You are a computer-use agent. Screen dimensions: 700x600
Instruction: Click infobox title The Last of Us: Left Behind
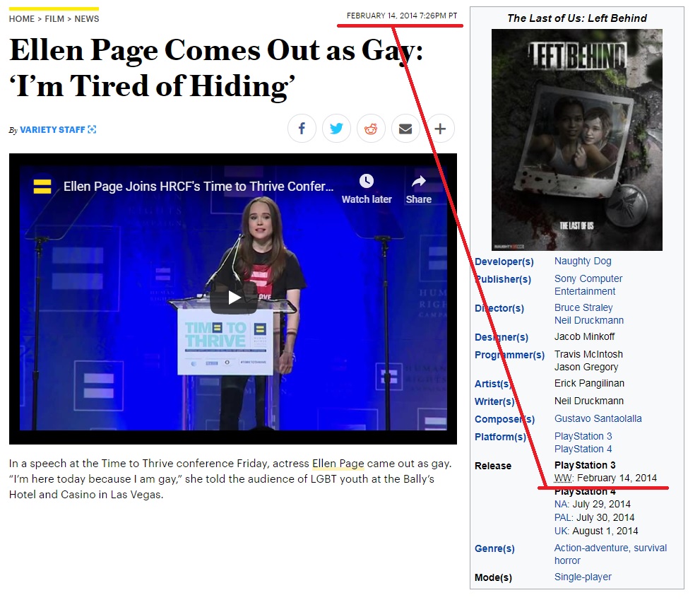pyautogui.click(x=577, y=18)
